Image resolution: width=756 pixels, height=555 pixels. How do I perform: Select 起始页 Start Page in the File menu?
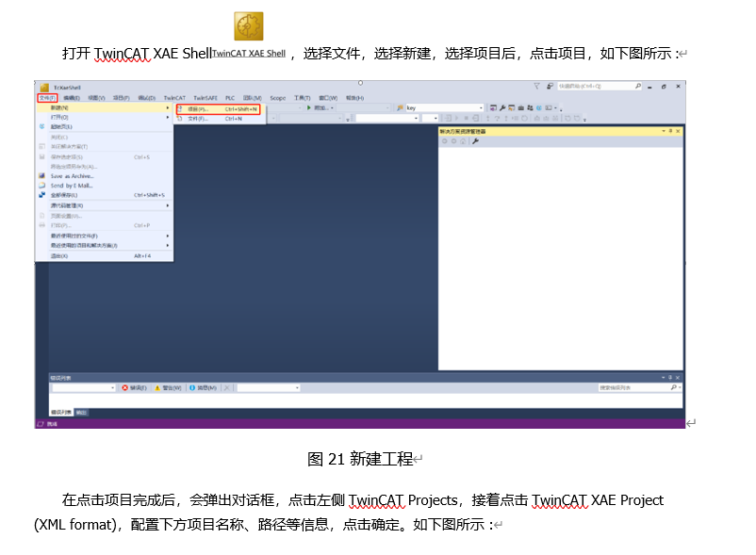coord(105,126)
